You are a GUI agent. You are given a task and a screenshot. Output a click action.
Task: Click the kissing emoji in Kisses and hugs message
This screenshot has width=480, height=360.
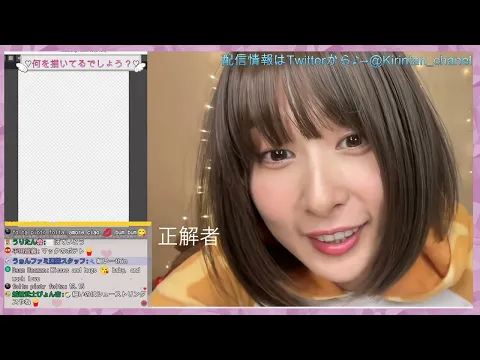coord(104,270)
